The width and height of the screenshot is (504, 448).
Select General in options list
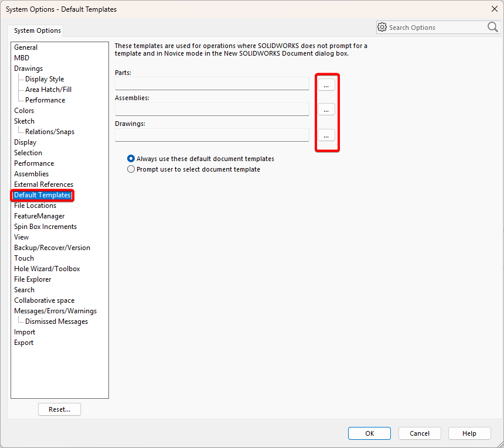point(26,47)
